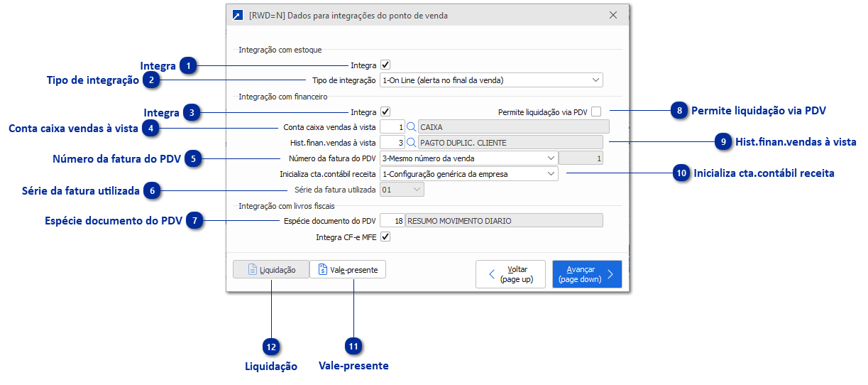The image size is (868, 385).
Task: Toggle the Integra CF-e MFE checkbox
Action: pos(385,237)
